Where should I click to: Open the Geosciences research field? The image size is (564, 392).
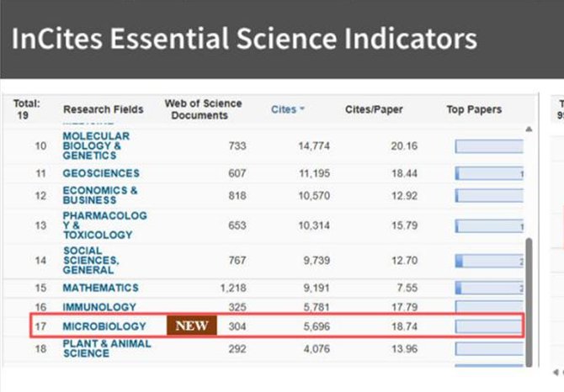coord(101,173)
